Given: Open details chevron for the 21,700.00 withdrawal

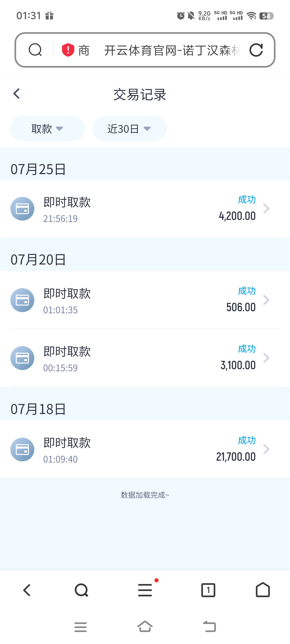Looking at the screenshot, I should (266, 449).
